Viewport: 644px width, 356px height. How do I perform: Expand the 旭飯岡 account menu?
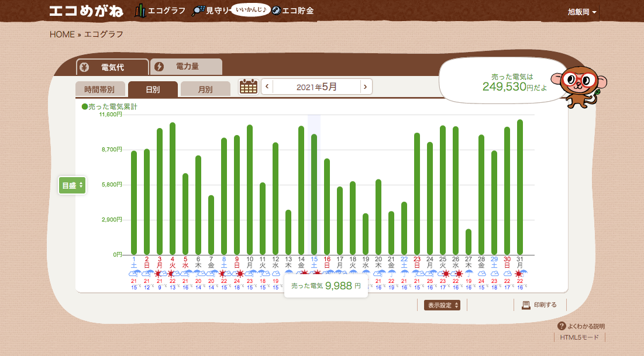point(582,12)
